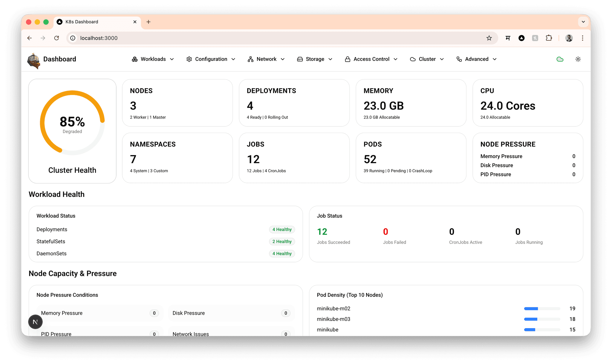The width and height of the screenshot is (612, 364).
Task: Click the Cluster cloud icon
Action: (413, 59)
